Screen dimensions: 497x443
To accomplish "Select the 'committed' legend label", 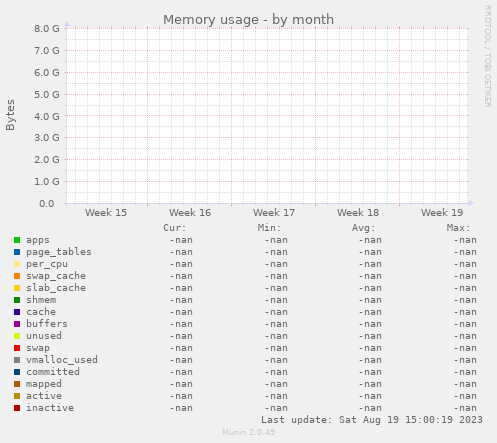I will 53,372.
